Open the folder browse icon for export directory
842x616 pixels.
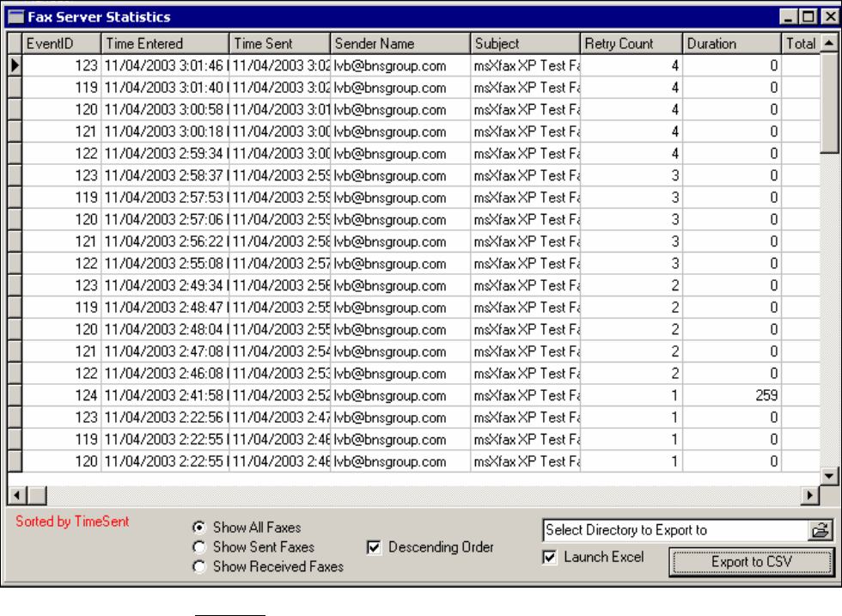[x=820, y=531]
